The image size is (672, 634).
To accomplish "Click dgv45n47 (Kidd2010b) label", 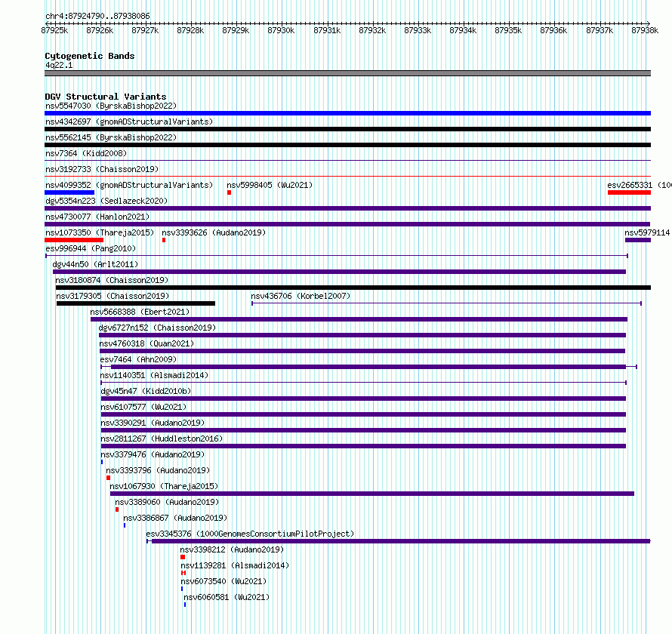I will click(146, 391).
